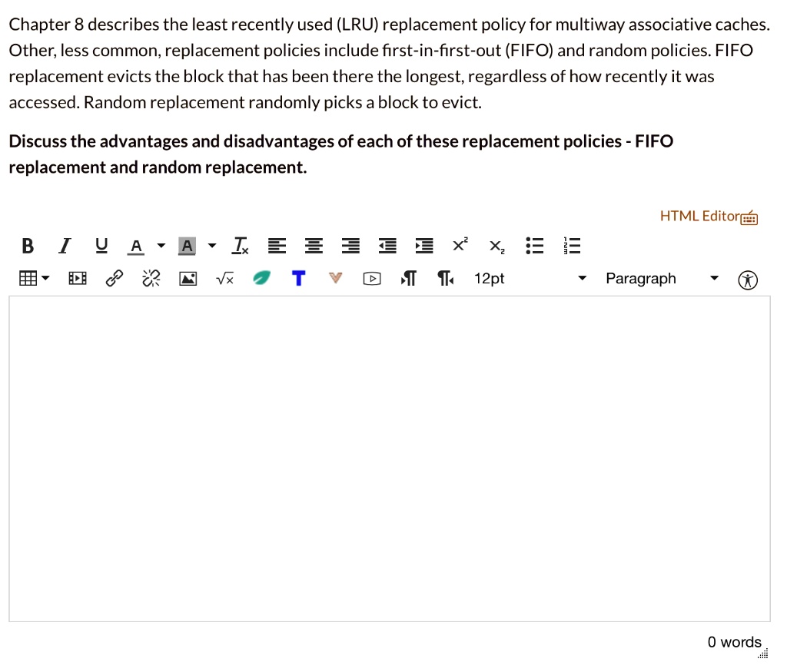787x672 pixels.
Task: Toggle right-to-left text direction
Action: click(x=445, y=279)
